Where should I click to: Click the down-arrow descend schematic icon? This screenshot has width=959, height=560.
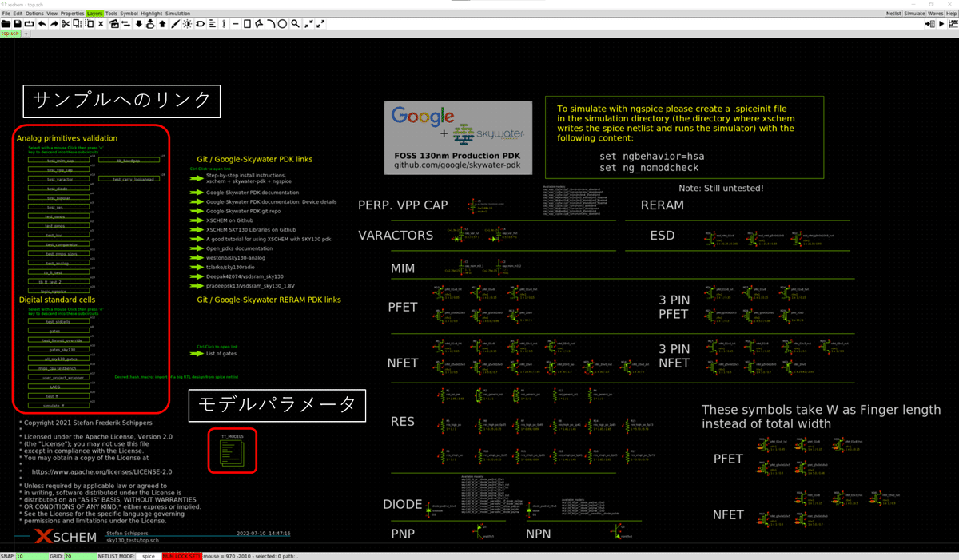[139, 24]
